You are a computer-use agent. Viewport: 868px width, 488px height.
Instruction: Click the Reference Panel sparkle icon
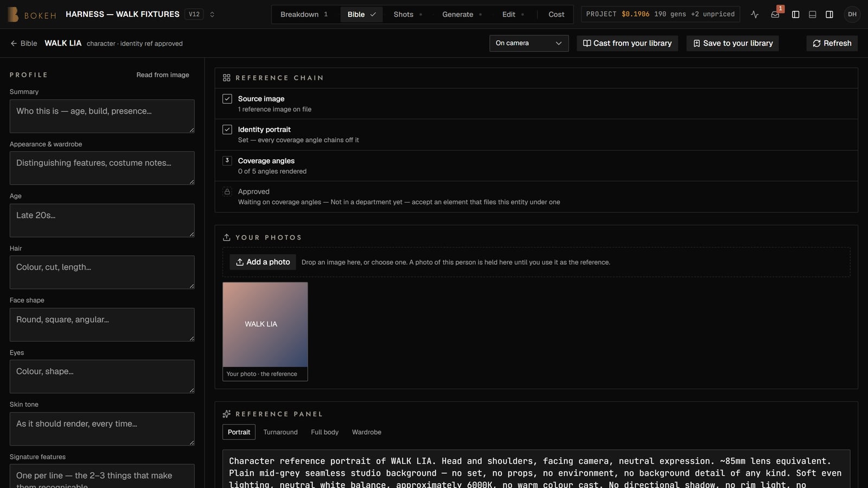tap(227, 414)
